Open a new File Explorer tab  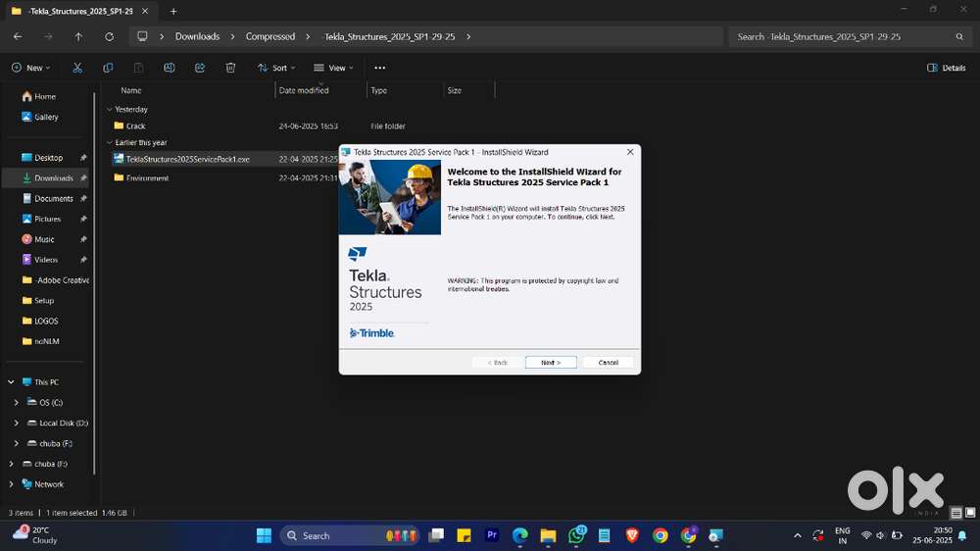173,11
